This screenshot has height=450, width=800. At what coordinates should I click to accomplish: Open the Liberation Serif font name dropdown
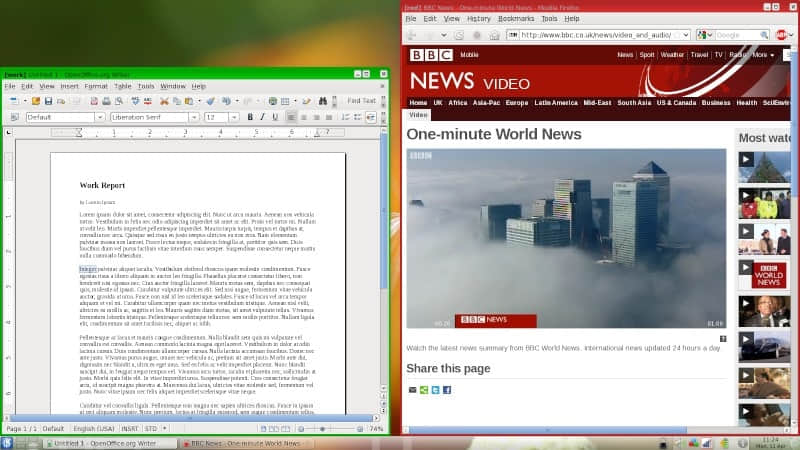coord(194,117)
